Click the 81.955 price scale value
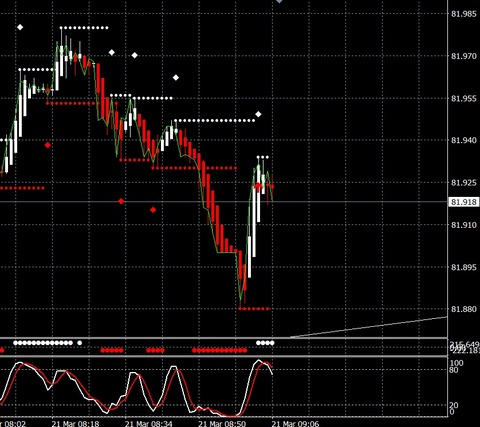 [x=464, y=98]
